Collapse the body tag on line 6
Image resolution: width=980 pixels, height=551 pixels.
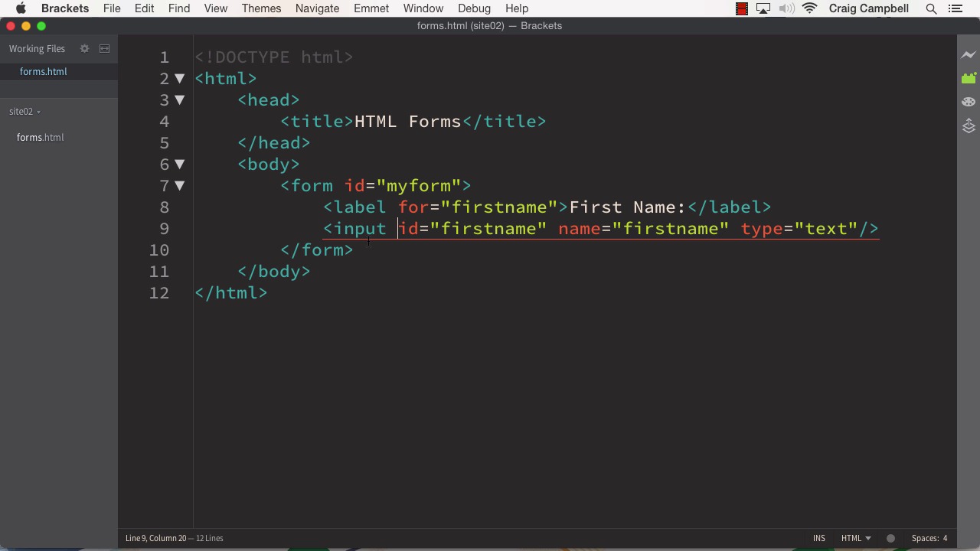click(179, 164)
